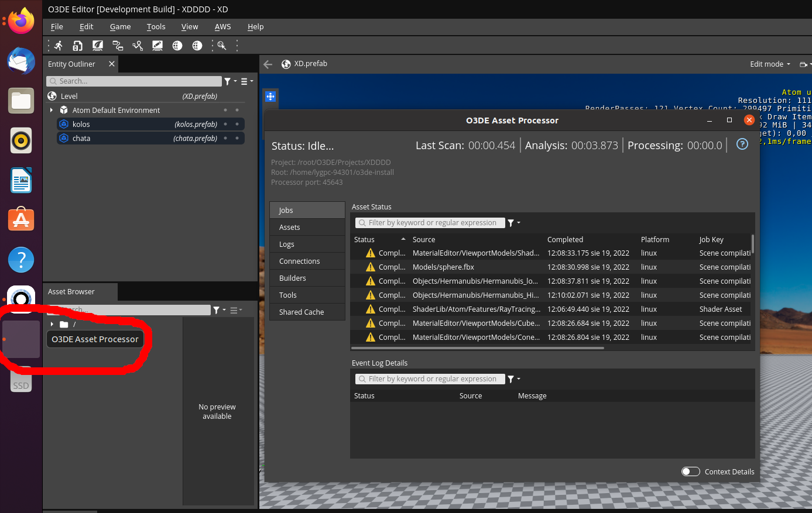Expand the Atom Default Environment tree item
The width and height of the screenshot is (812, 513).
tap(53, 110)
